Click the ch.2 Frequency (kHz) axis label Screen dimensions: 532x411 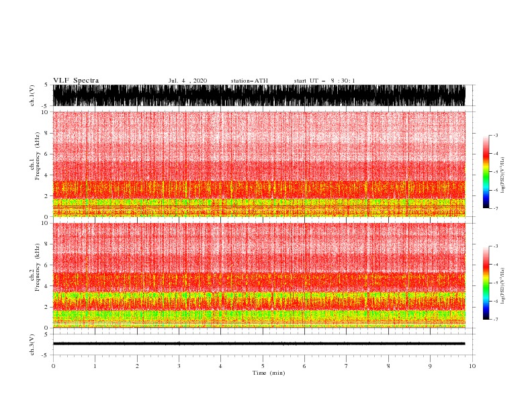[x=35, y=267]
